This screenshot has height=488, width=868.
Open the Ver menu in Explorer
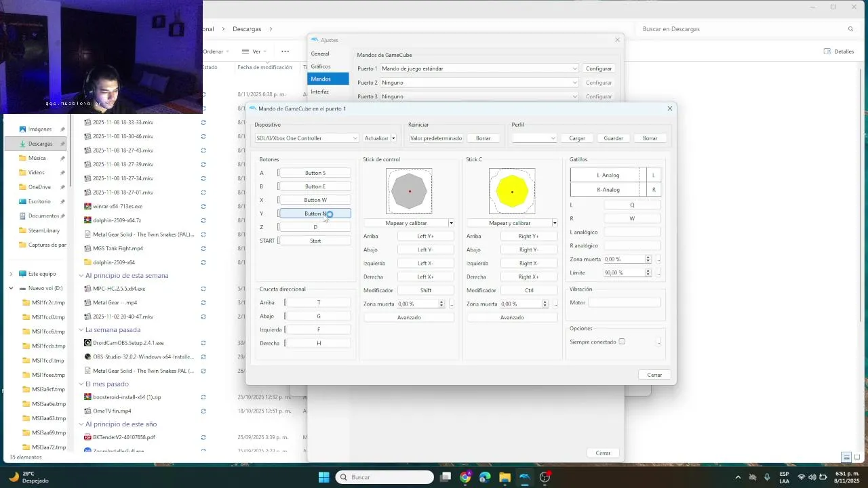(x=255, y=52)
